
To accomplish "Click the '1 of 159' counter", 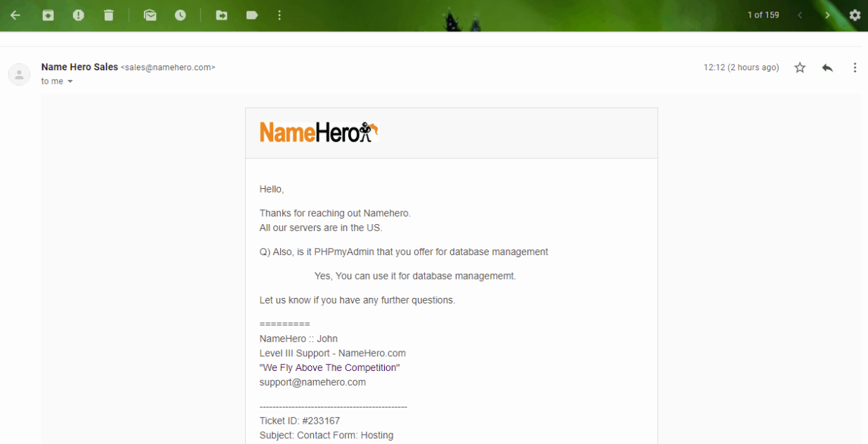I will [x=763, y=15].
